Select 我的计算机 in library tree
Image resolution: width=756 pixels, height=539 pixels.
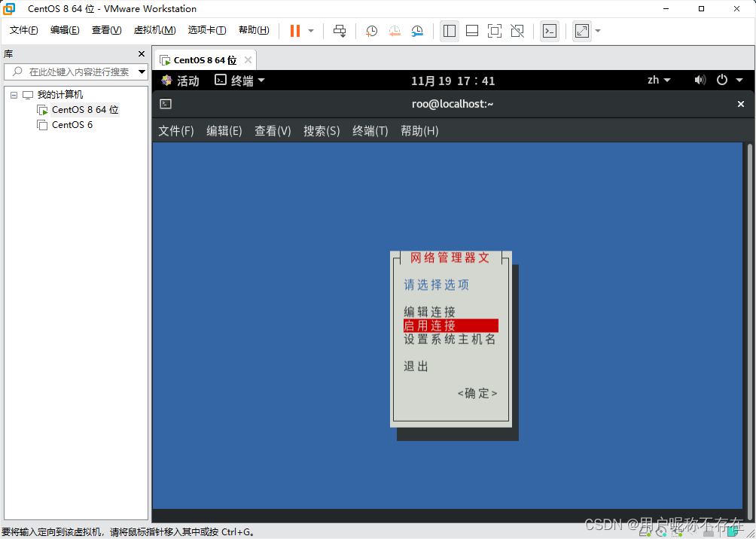tap(60, 95)
